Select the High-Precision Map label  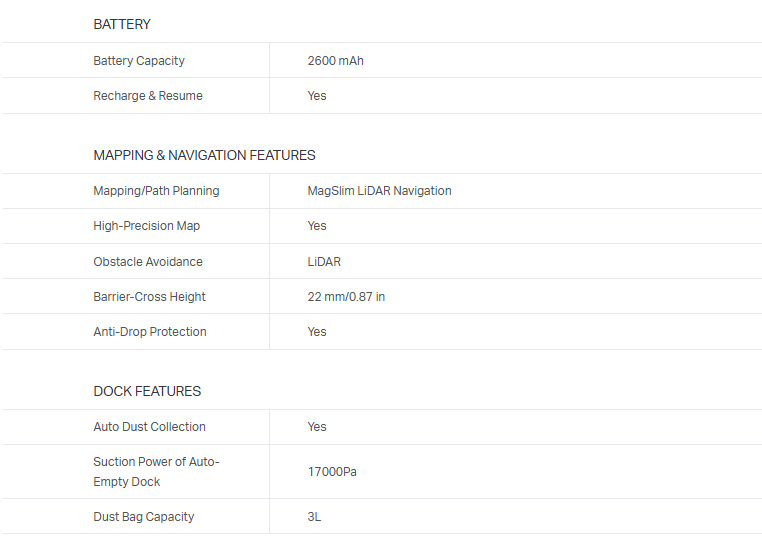pos(146,226)
